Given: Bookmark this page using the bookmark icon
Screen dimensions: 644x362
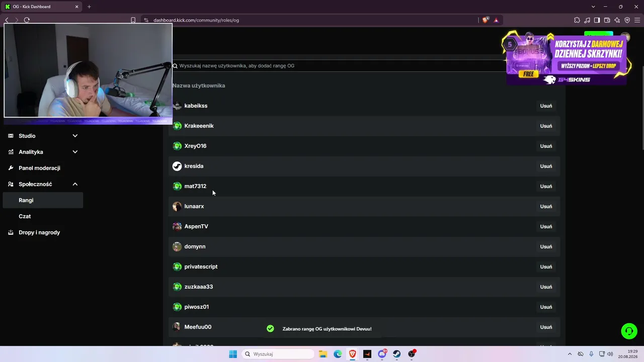Looking at the screenshot, I should pyautogui.click(x=133, y=20).
